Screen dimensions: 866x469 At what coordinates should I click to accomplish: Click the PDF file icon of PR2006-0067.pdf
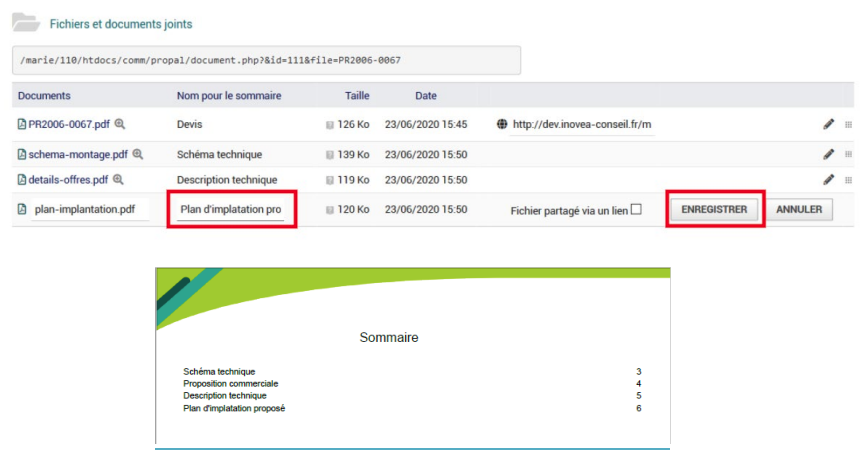(22, 124)
